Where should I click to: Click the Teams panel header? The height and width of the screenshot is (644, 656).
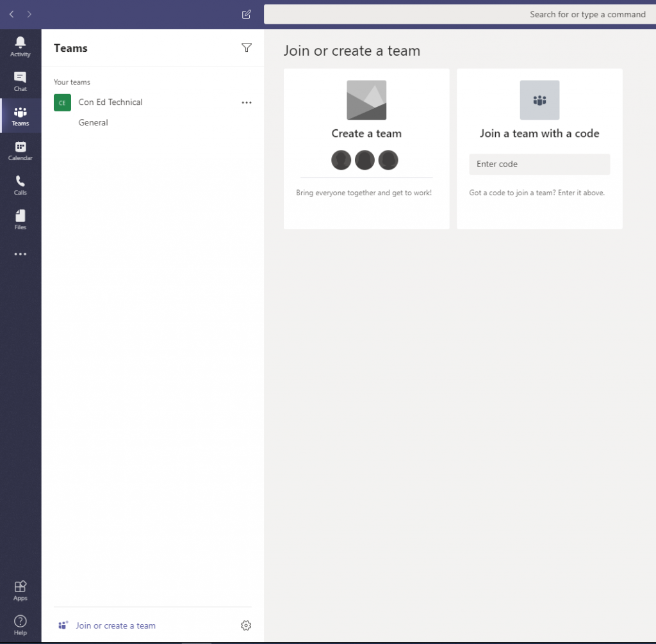[x=70, y=48]
